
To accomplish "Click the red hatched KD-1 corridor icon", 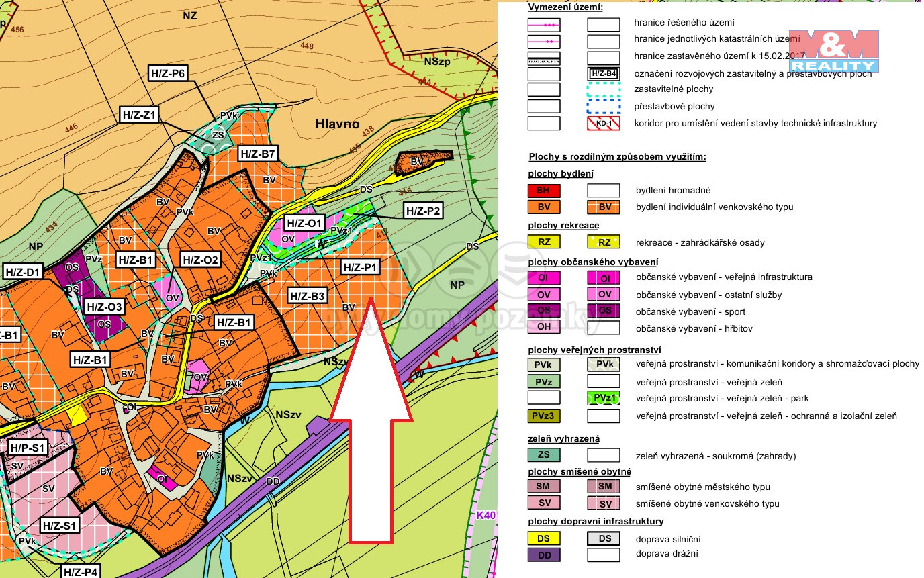I will [x=603, y=124].
